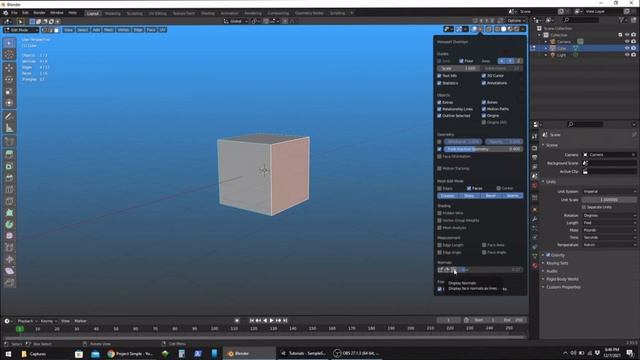Select the Inset Faces tool
640x360 pixels.
(x=9, y=166)
